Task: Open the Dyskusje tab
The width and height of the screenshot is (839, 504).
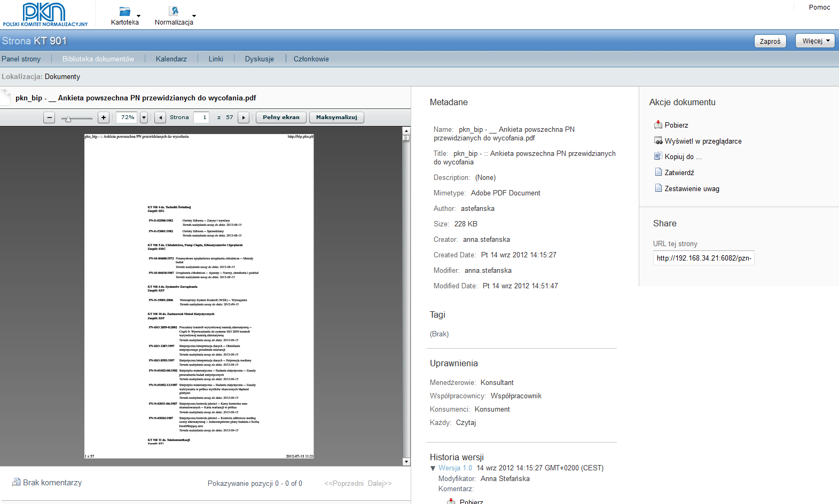Action: click(260, 59)
